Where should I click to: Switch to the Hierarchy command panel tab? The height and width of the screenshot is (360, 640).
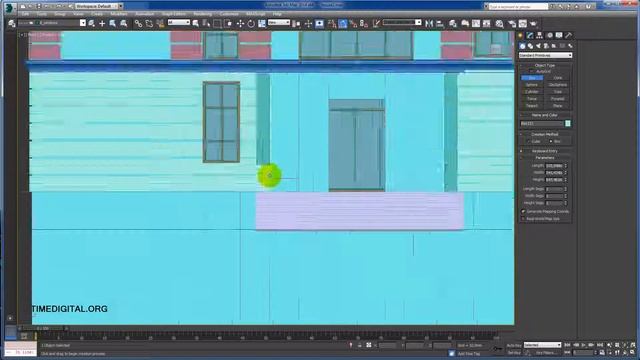(x=540, y=36)
